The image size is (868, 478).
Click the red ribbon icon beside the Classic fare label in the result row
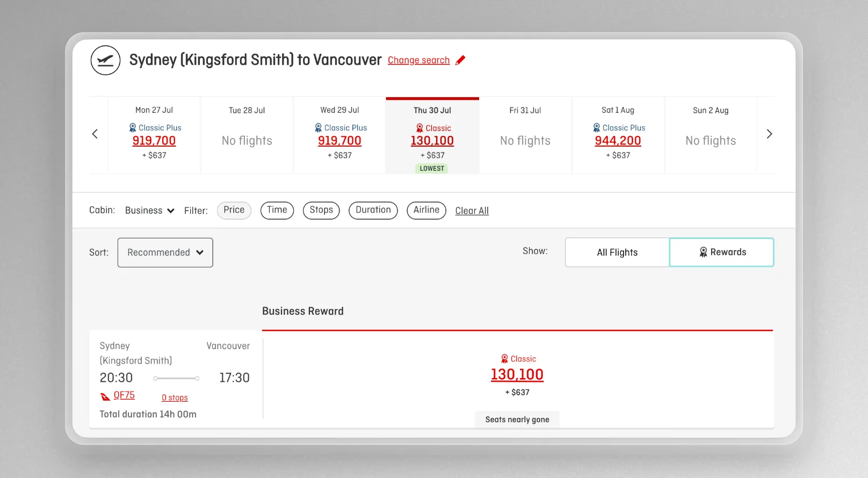[504, 359]
